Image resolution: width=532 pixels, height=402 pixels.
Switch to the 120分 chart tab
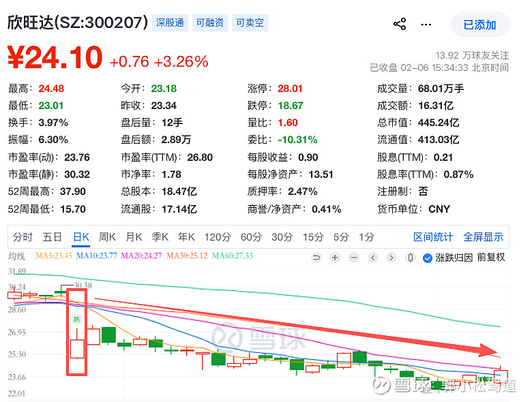pyautogui.click(x=218, y=237)
